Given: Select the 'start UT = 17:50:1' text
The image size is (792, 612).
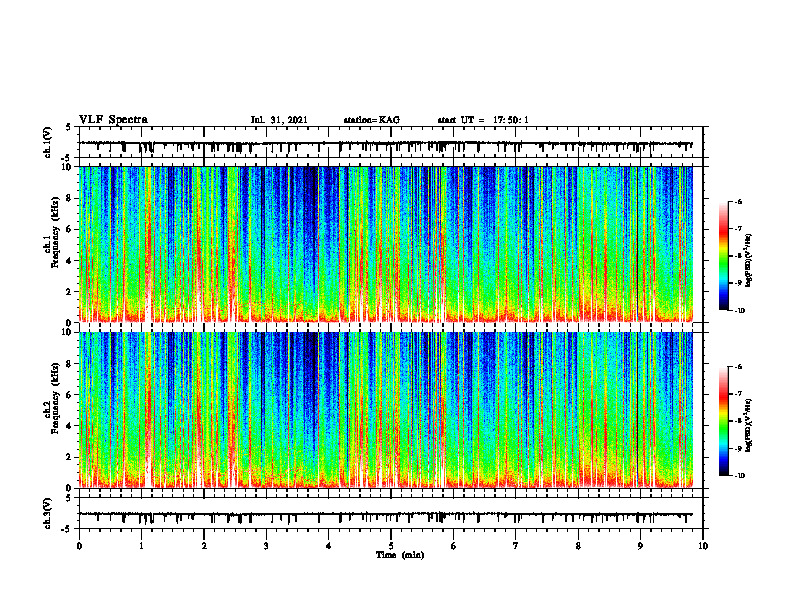Looking at the screenshot, I should (483, 120).
